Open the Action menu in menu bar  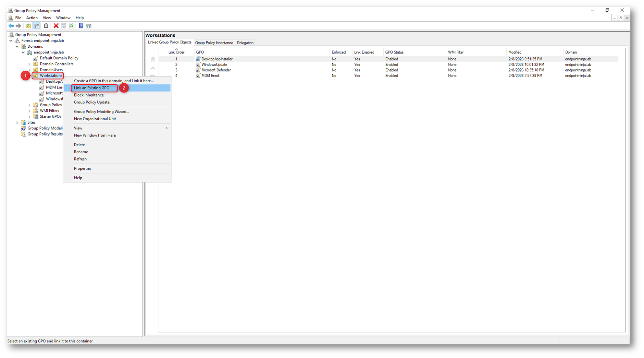tap(32, 18)
